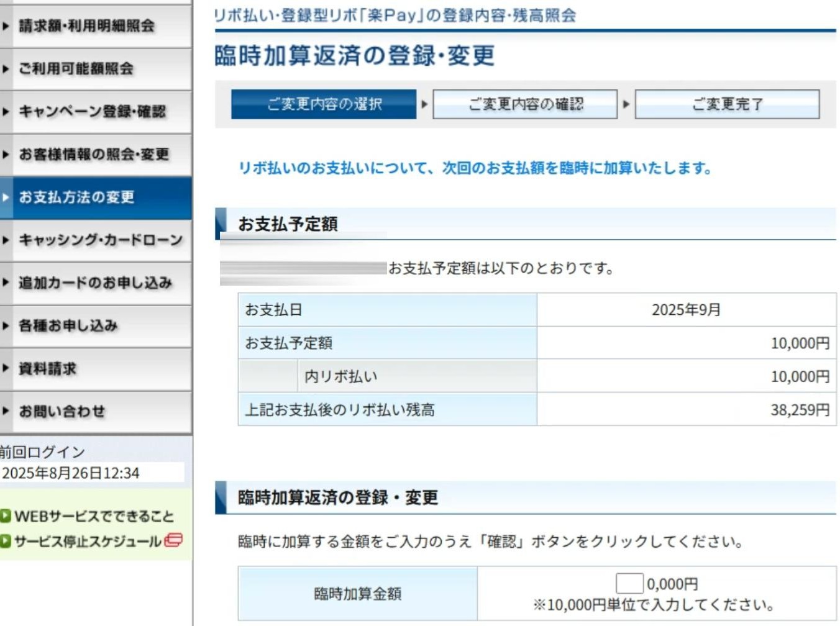The height and width of the screenshot is (626, 840).
Task: Open the サービス停止スケジュール link
Action: [88, 542]
